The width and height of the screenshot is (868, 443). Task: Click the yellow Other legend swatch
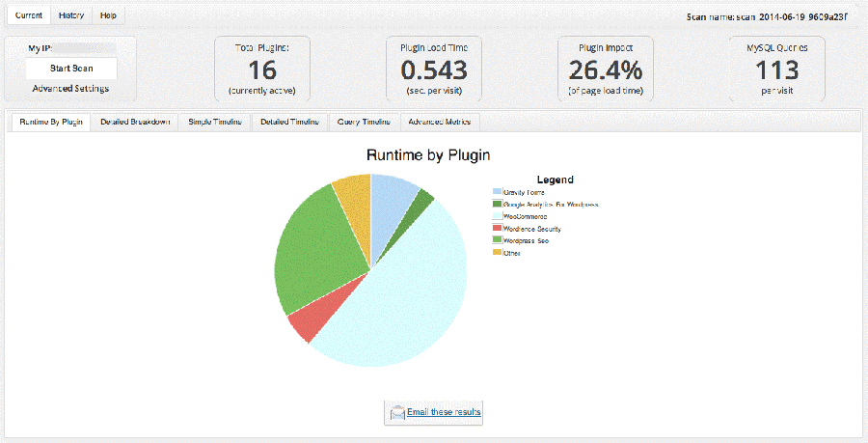(497, 253)
